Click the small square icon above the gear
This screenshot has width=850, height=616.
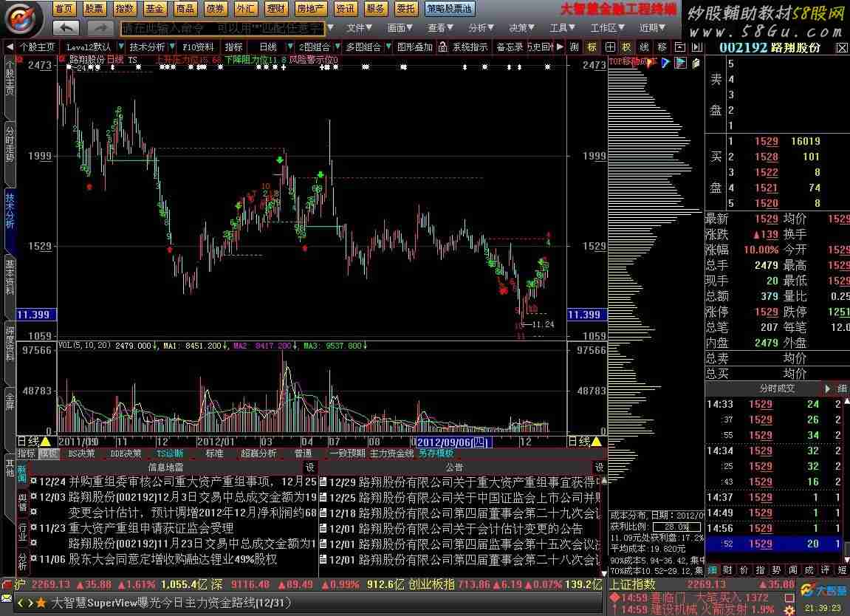click(x=790, y=597)
